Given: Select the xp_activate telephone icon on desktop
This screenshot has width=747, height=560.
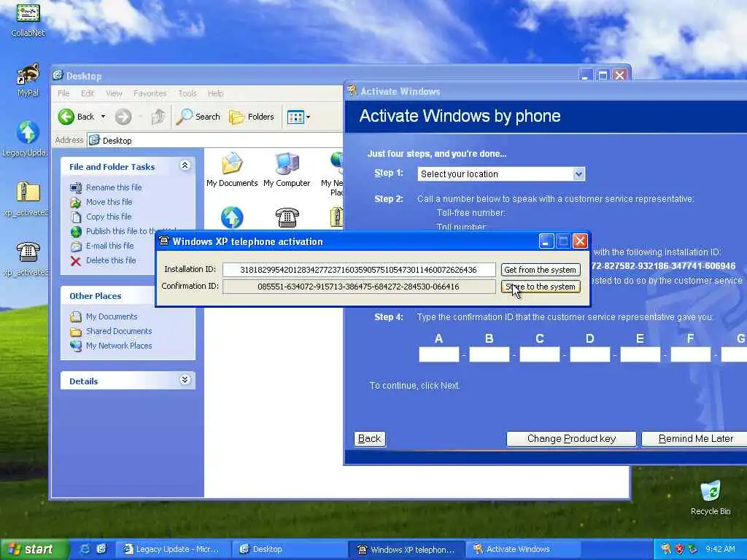Looking at the screenshot, I should coord(27,258).
